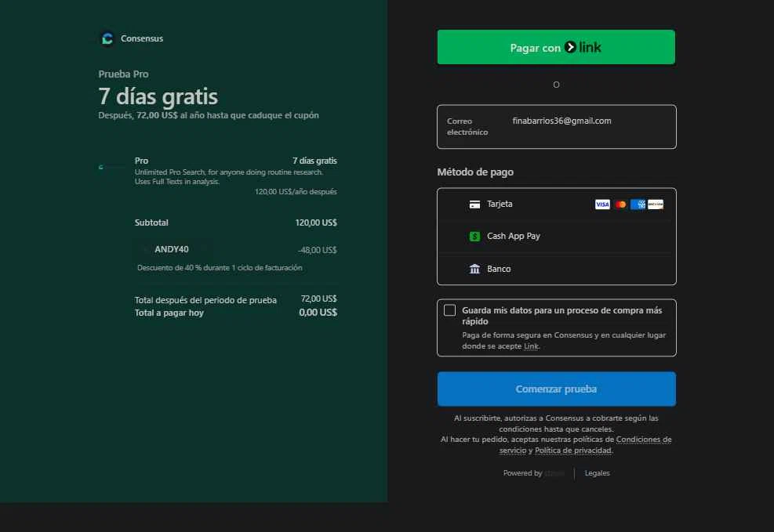
Task: Click the Powered by Stripe link
Action: 533,472
